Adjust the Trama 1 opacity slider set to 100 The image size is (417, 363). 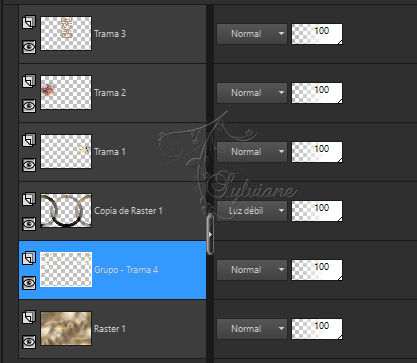point(317,152)
